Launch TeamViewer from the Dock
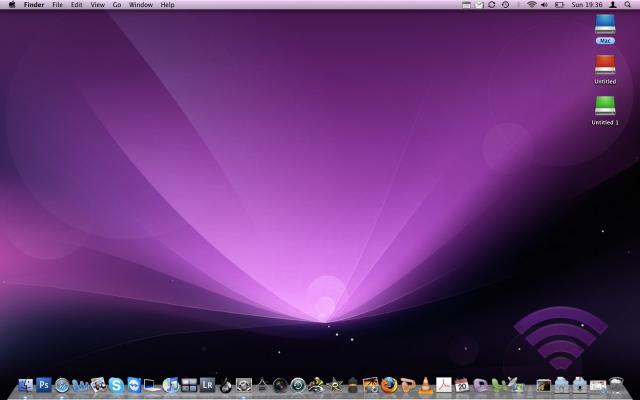This screenshot has width=640, height=400. 134,385
